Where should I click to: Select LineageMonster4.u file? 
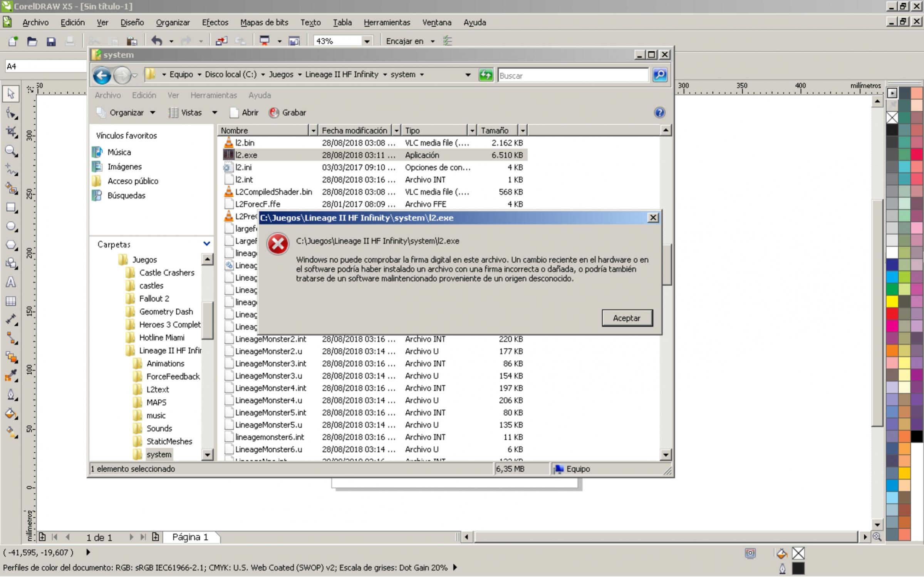268,400
